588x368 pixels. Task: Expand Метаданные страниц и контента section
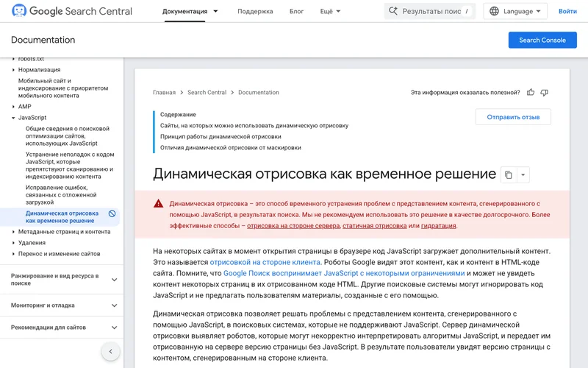[13, 232]
